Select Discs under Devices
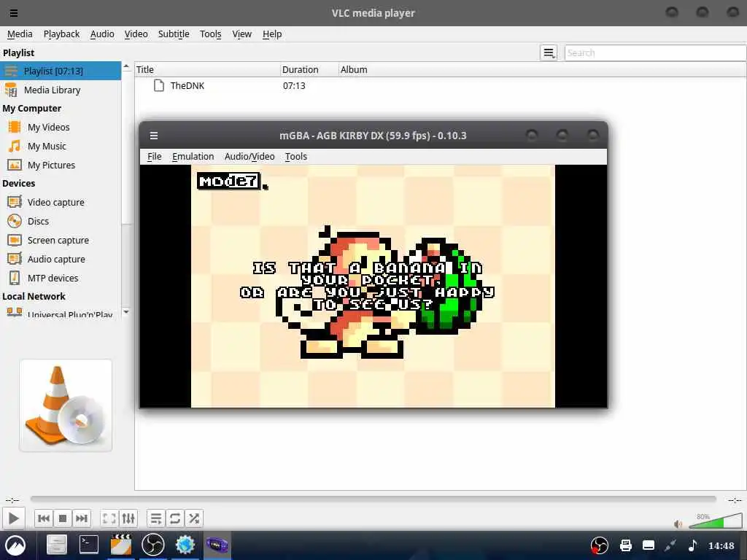Screen dimensions: 747x560 (61, 222)
